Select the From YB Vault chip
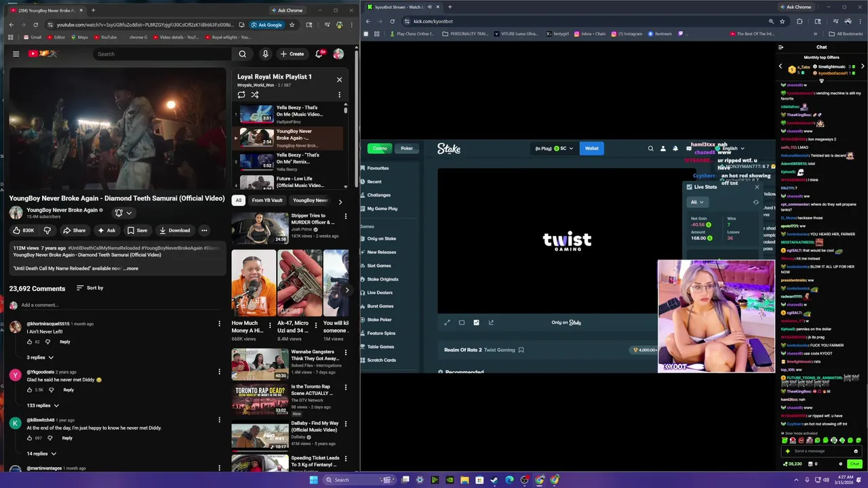This screenshot has height=488, width=868. 267,201
